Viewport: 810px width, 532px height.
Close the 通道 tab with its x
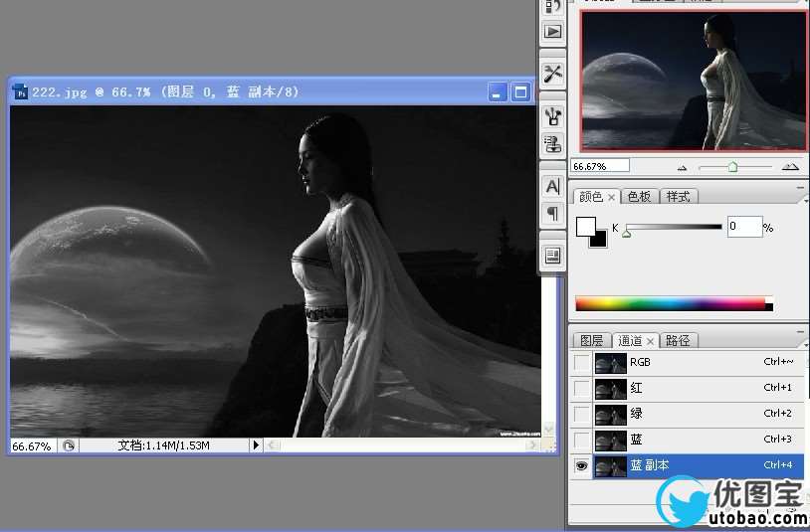tap(651, 341)
